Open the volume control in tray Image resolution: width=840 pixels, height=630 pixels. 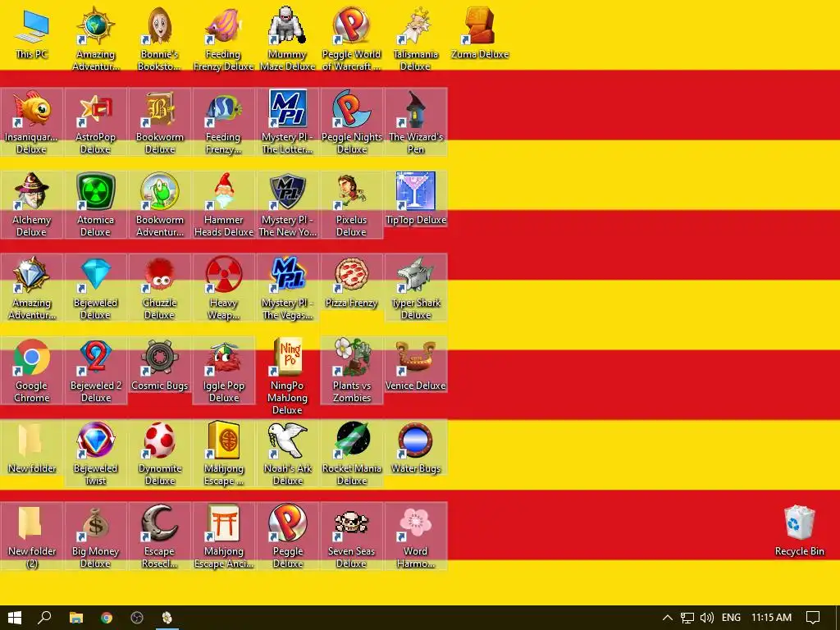tap(706, 618)
